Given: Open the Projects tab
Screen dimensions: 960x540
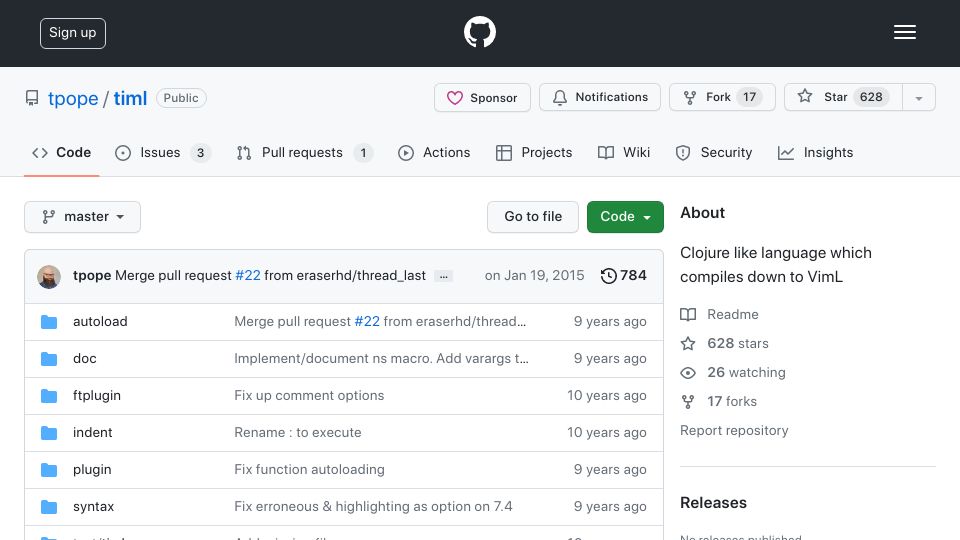Looking at the screenshot, I should [x=534, y=153].
